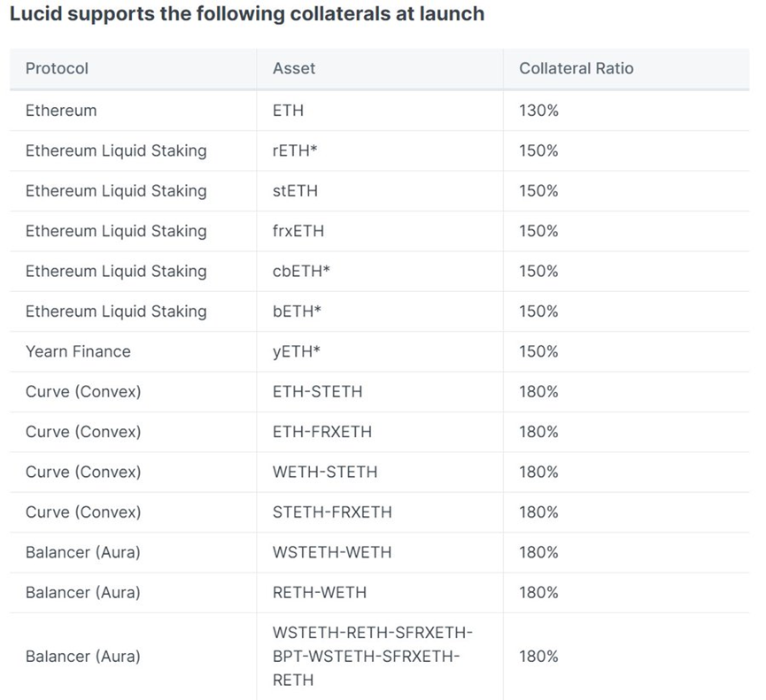
Task: Click the frxETH asset entry
Action: pyautogui.click(x=298, y=230)
